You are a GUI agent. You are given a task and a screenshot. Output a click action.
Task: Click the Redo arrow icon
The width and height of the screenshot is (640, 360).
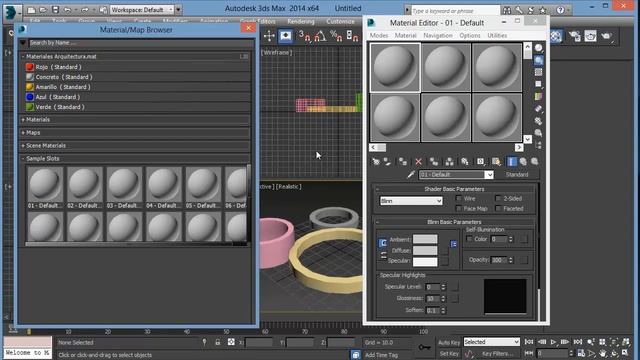tap(85, 10)
